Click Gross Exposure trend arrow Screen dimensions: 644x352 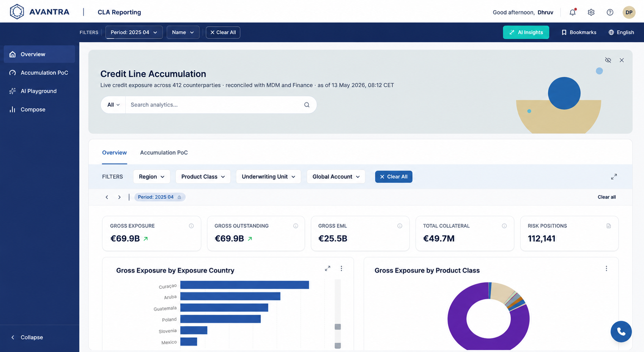(145, 239)
